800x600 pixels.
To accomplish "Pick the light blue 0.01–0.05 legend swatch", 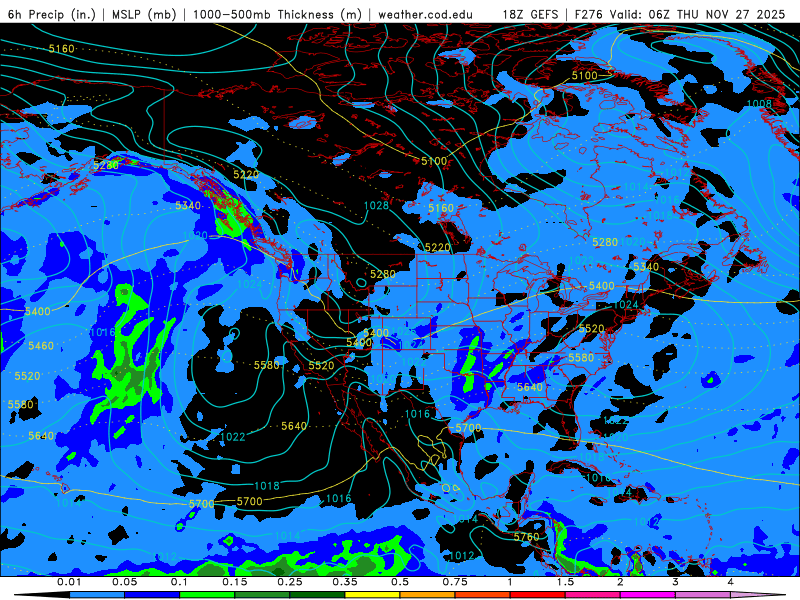I will click(97, 595).
